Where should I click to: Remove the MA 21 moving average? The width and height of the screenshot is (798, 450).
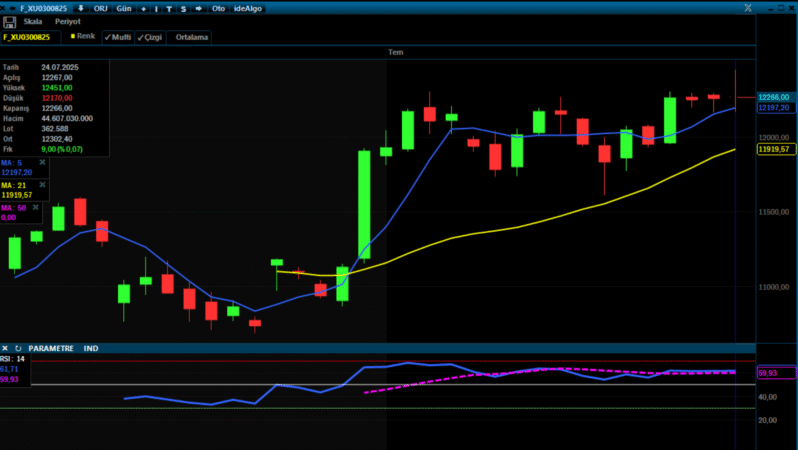42,185
